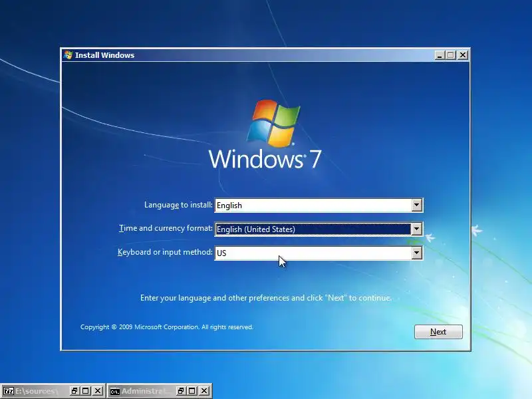Click the English (United States) format field
Image resolution: width=532 pixels, height=399 pixels.
pos(319,229)
